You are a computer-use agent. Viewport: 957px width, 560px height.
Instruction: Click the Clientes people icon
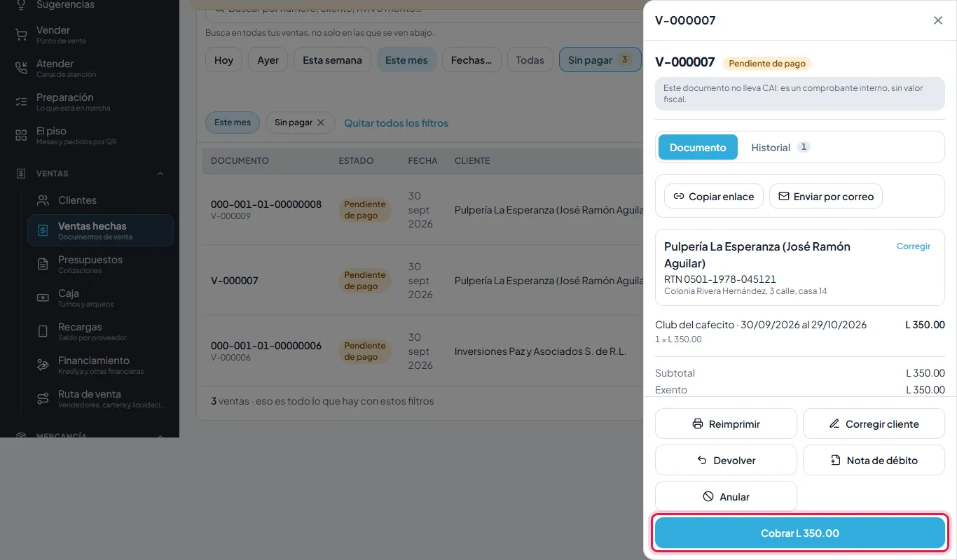[x=43, y=200]
